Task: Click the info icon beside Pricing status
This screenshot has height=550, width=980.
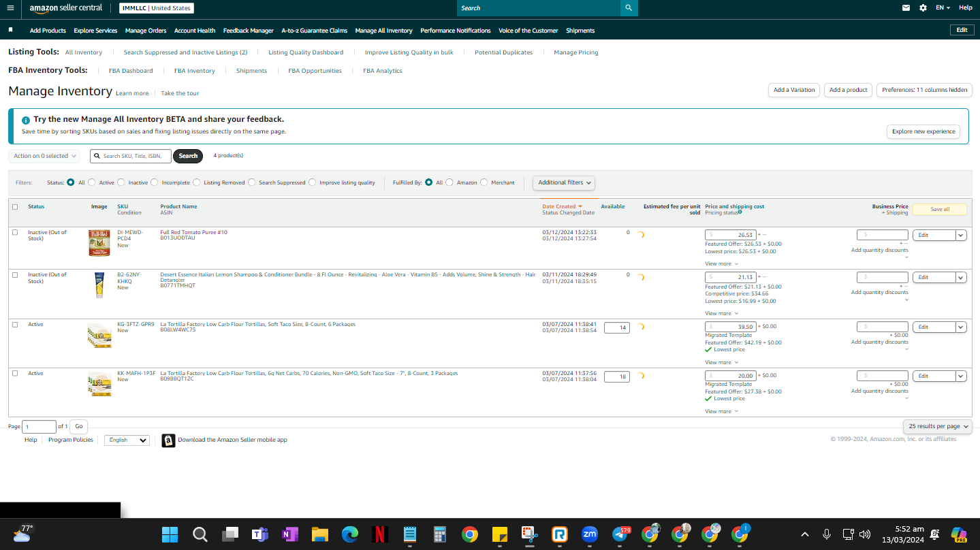Action: 740,212
